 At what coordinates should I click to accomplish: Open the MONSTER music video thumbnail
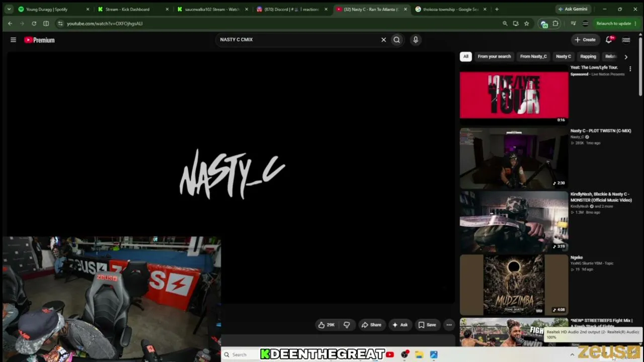[514, 222]
